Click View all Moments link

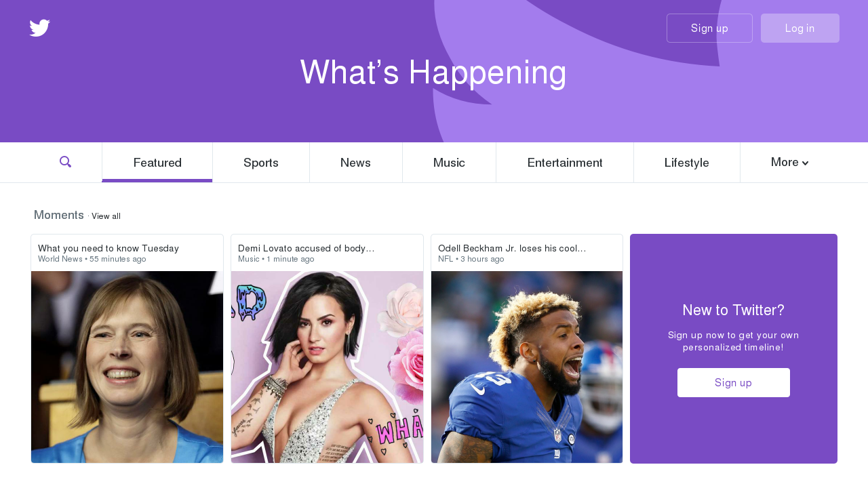[106, 216]
